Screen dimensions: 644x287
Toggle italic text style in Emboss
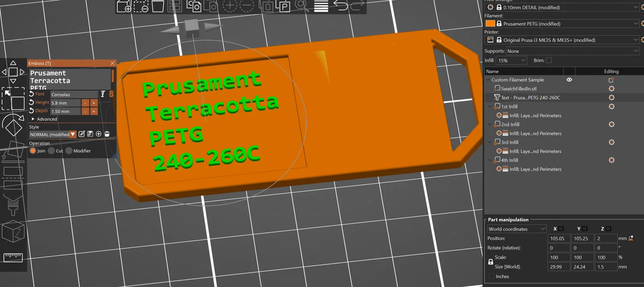click(x=103, y=94)
